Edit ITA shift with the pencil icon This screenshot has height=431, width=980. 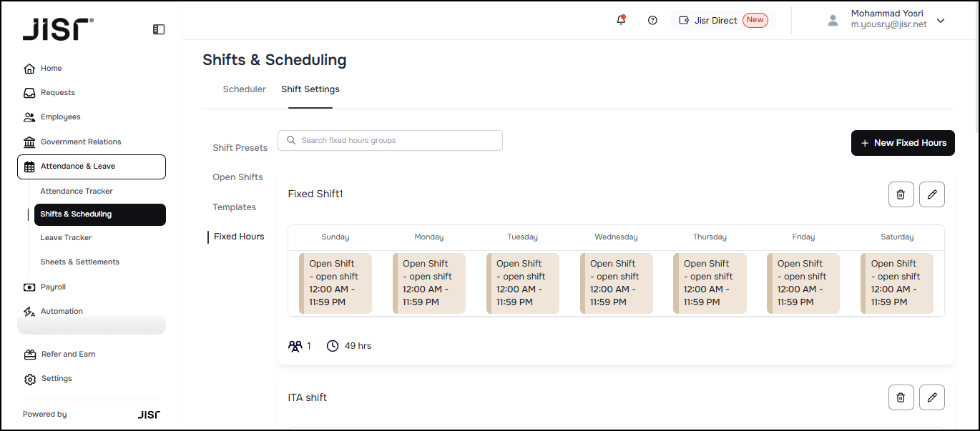pos(931,397)
